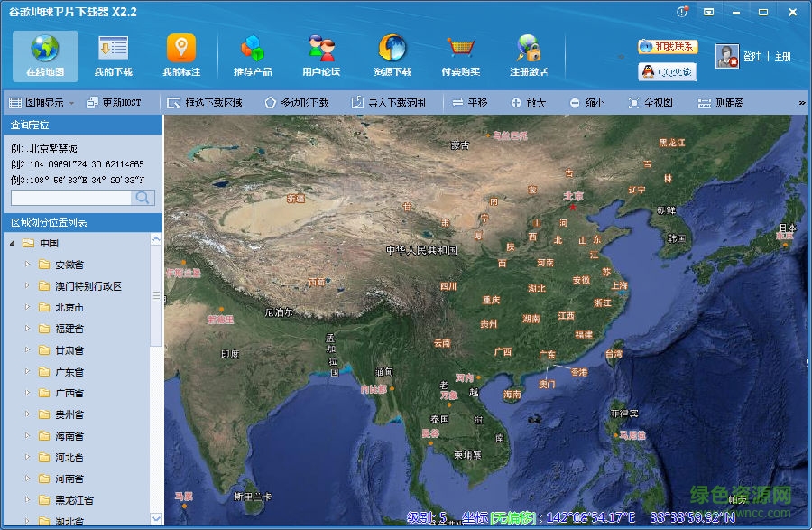
Task: Open 付费购买 shopping cart
Action: (460, 56)
